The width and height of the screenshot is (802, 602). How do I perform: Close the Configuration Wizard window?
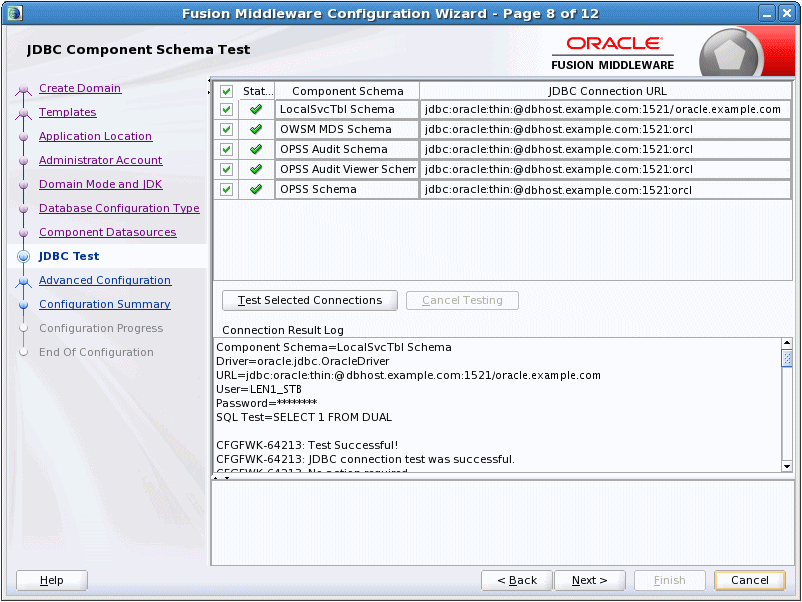point(787,13)
